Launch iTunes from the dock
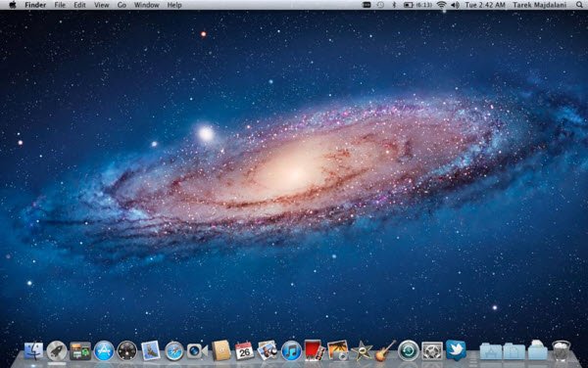This screenshot has height=368, width=588. point(291,351)
